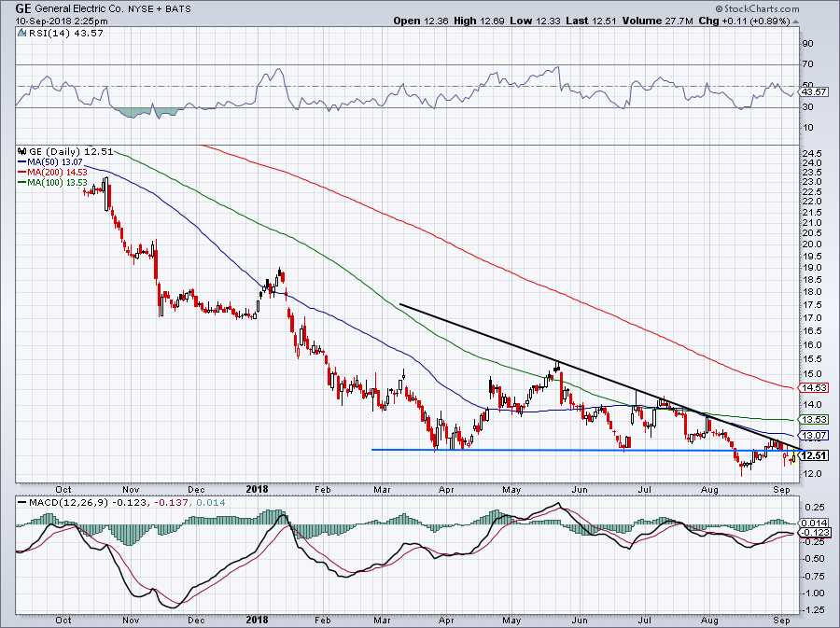
Task: Click the 20.0 price axis label
Action: tap(812, 244)
